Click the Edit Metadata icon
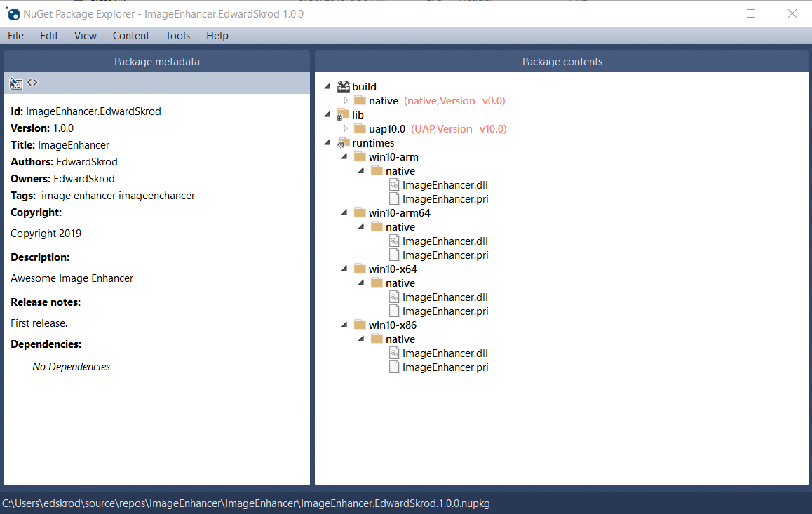The height and width of the screenshot is (514, 812). 15,83
